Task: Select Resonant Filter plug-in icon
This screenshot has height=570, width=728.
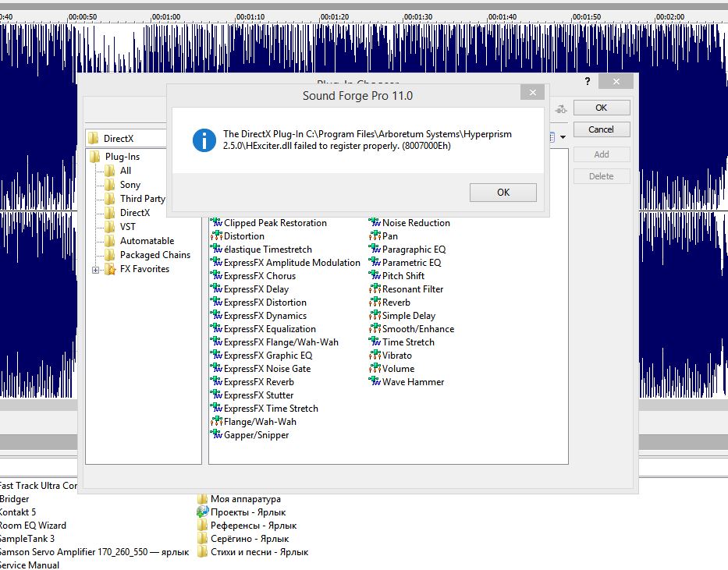Action: 375,289
